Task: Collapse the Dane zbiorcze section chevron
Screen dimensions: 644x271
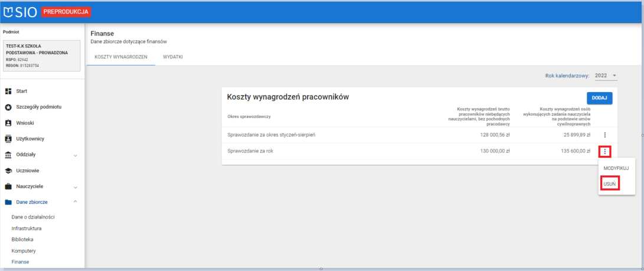Action: point(75,203)
